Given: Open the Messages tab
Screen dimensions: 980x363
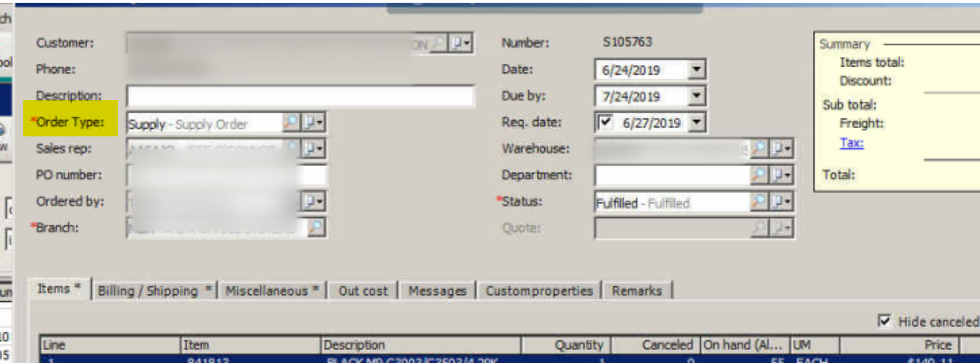Looking at the screenshot, I should pos(437,291).
